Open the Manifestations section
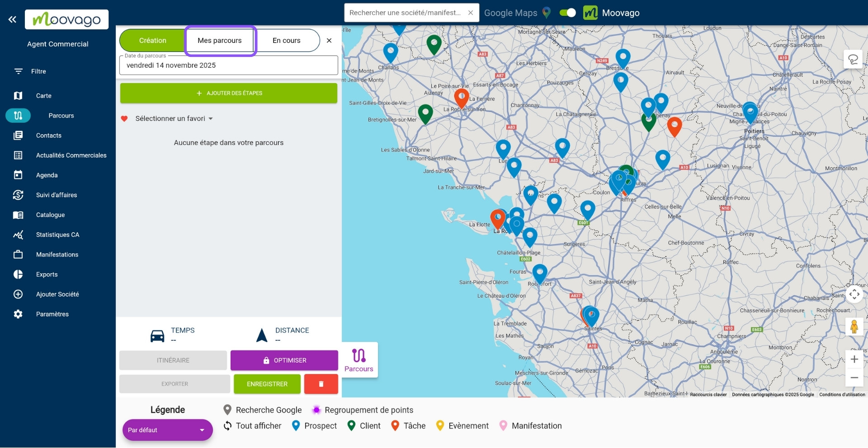868x448 pixels. pyautogui.click(x=57, y=254)
